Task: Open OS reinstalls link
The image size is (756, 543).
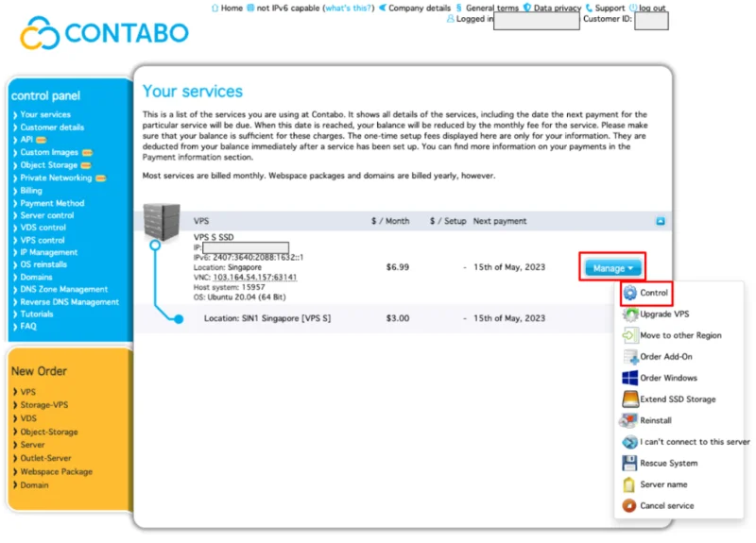Action: click(x=43, y=264)
